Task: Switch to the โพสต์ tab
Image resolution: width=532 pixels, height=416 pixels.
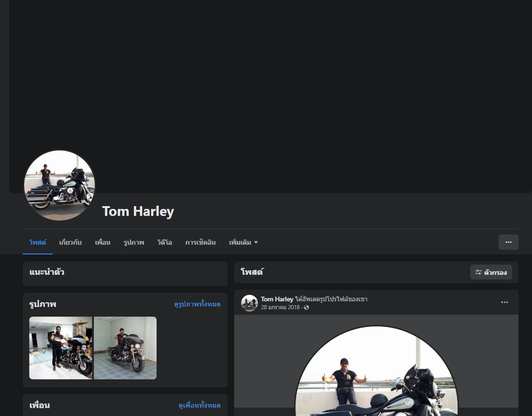Action: tap(38, 242)
